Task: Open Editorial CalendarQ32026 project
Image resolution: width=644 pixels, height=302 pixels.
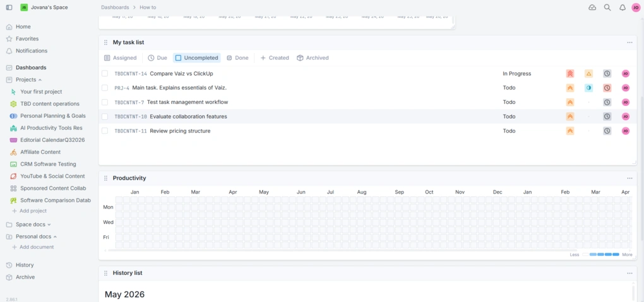Action: 52,140
